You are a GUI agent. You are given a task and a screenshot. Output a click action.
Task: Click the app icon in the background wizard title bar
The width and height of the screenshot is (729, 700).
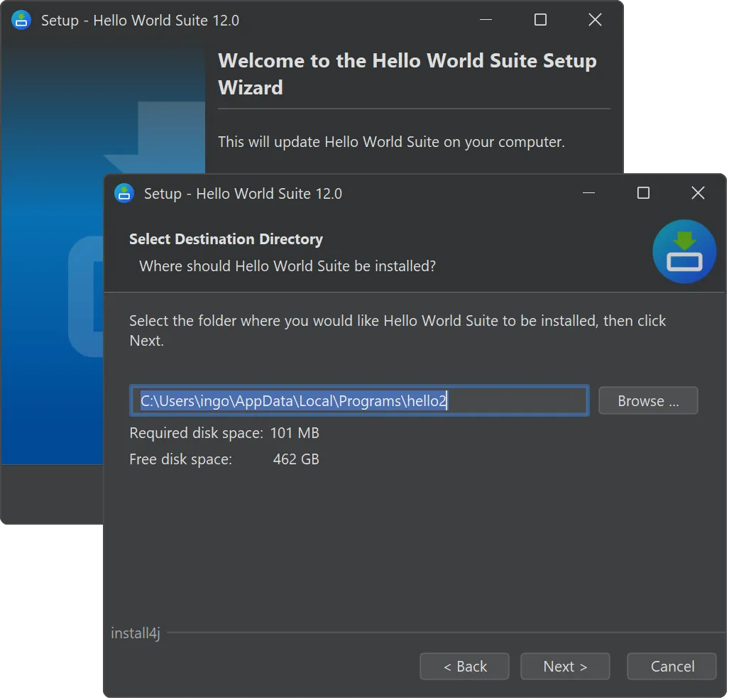point(21,20)
